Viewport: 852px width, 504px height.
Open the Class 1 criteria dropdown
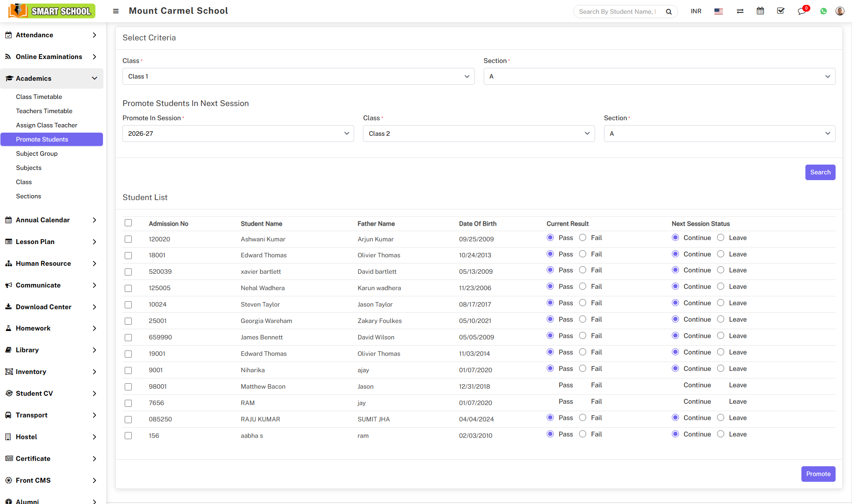point(298,76)
